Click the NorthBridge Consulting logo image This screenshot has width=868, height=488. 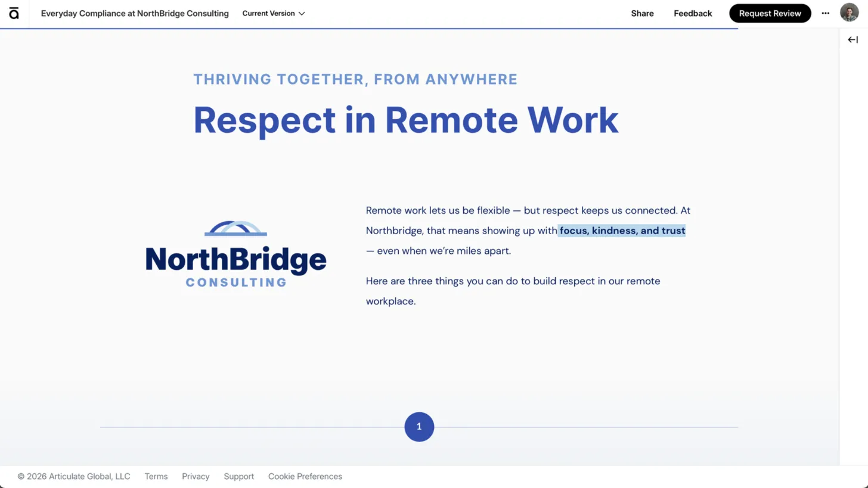[x=236, y=254]
